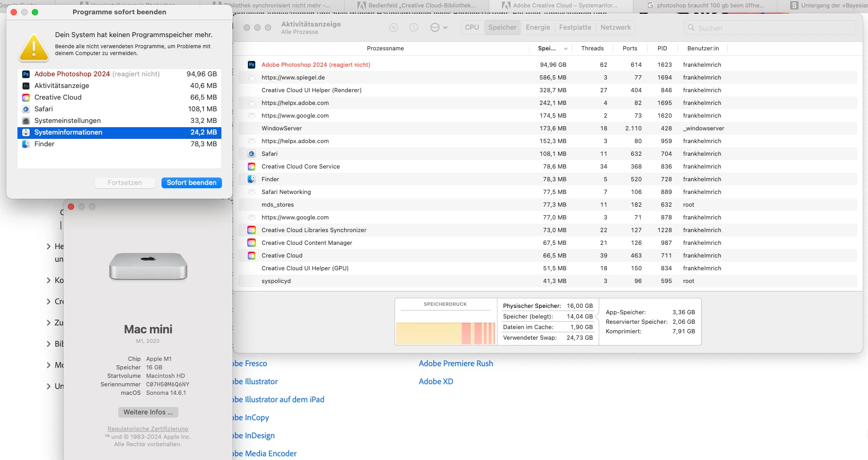Select Creative Cloud UI Helper (GPU) row
Image resolution: width=868 pixels, height=460 pixels.
(548, 268)
